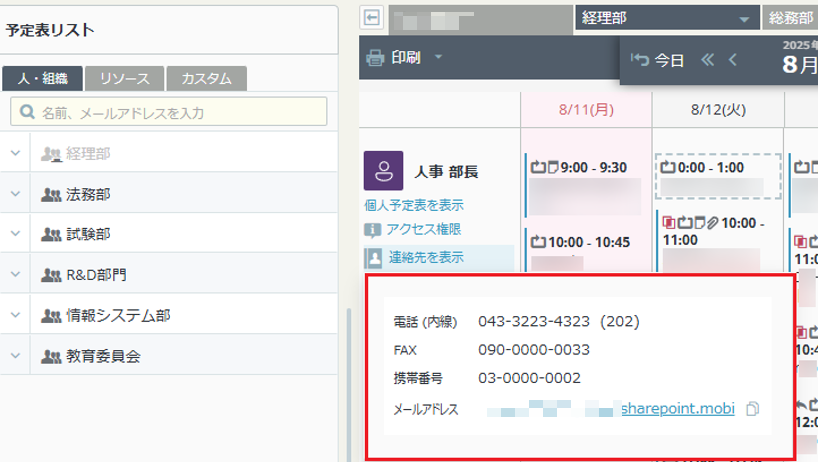Click the search magnifier icon
Screen dimensions: 818x462
coord(27,112)
